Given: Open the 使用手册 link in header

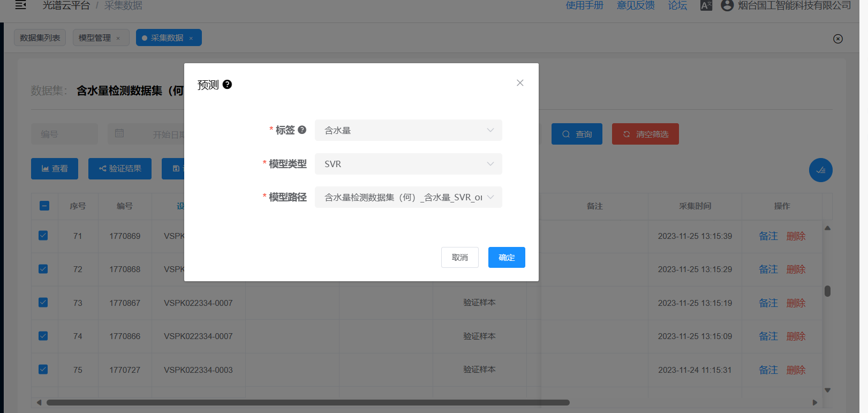Looking at the screenshot, I should tap(584, 5).
